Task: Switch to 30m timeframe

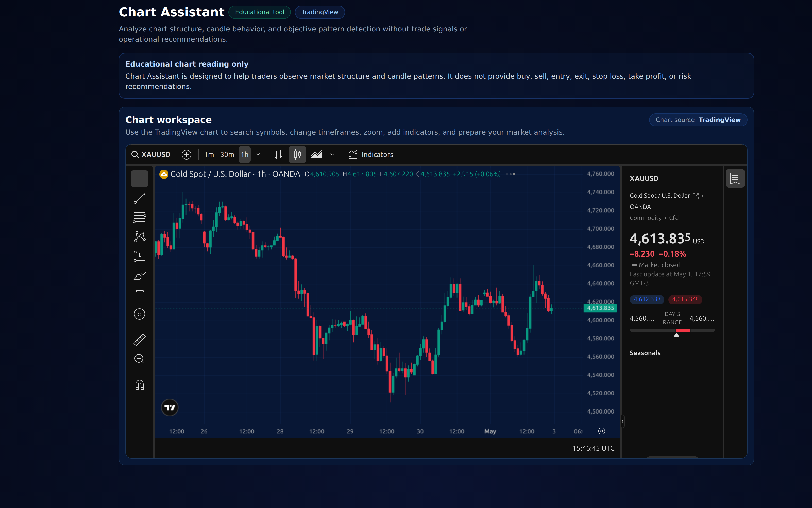Action: (x=227, y=154)
